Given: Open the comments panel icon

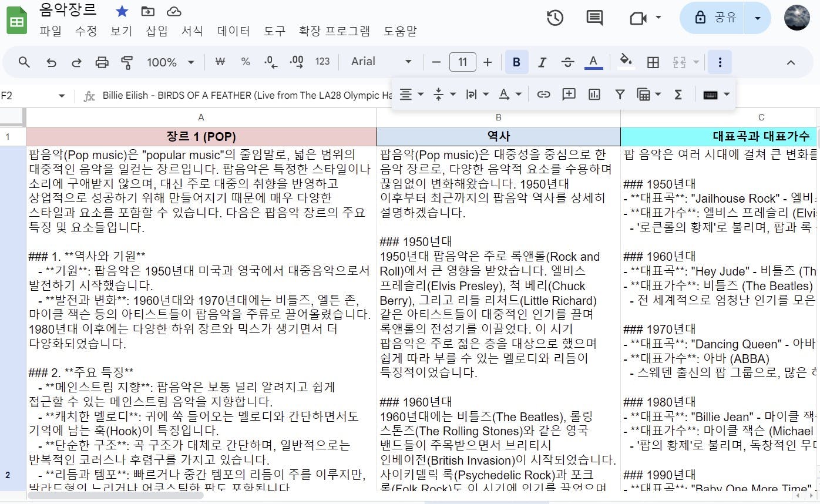Looking at the screenshot, I should point(594,18).
